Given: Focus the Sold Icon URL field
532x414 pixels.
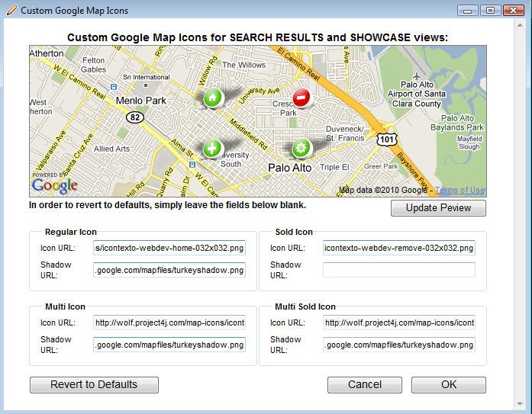Looking at the screenshot, I should (399, 248).
